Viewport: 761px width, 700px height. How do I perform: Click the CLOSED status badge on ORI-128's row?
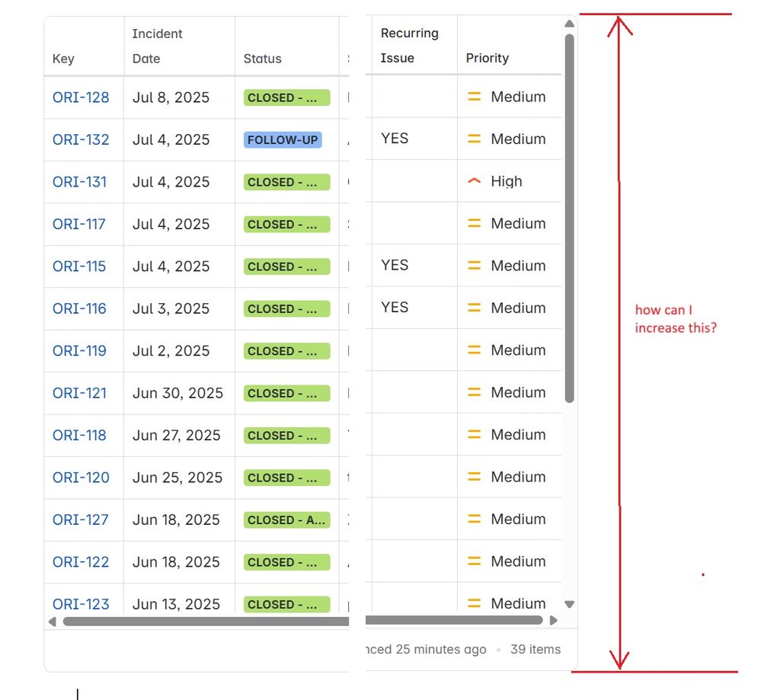point(286,97)
